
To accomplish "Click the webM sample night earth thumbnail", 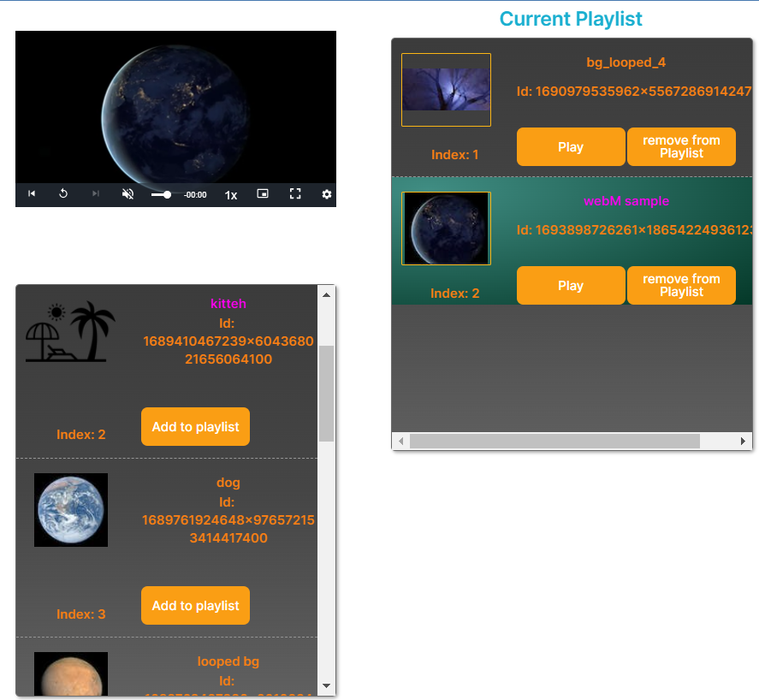I will click(x=447, y=228).
